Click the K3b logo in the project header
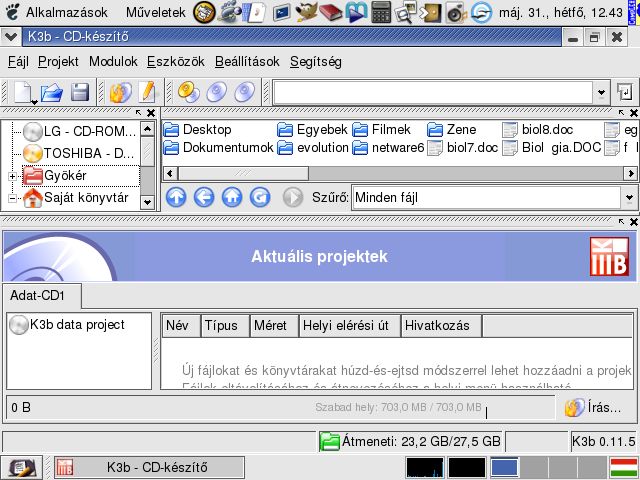The height and width of the screenshot is (480, 640). click(x=610, y=257)
